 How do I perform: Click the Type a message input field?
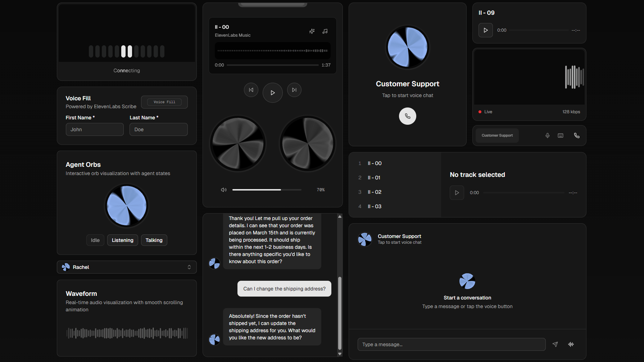tap(451, 344)
